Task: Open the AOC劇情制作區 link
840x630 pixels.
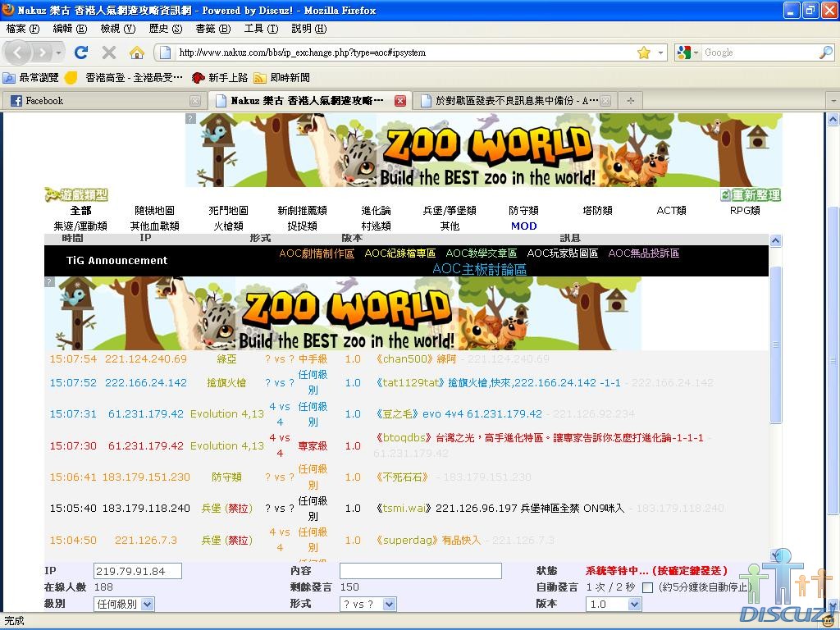Action: pos(317,253)
